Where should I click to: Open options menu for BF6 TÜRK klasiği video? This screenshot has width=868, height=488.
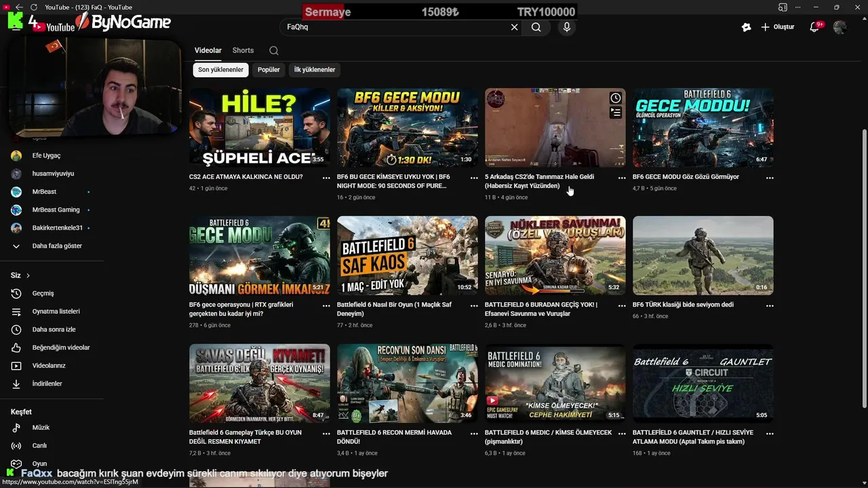(x=770, y=306)
